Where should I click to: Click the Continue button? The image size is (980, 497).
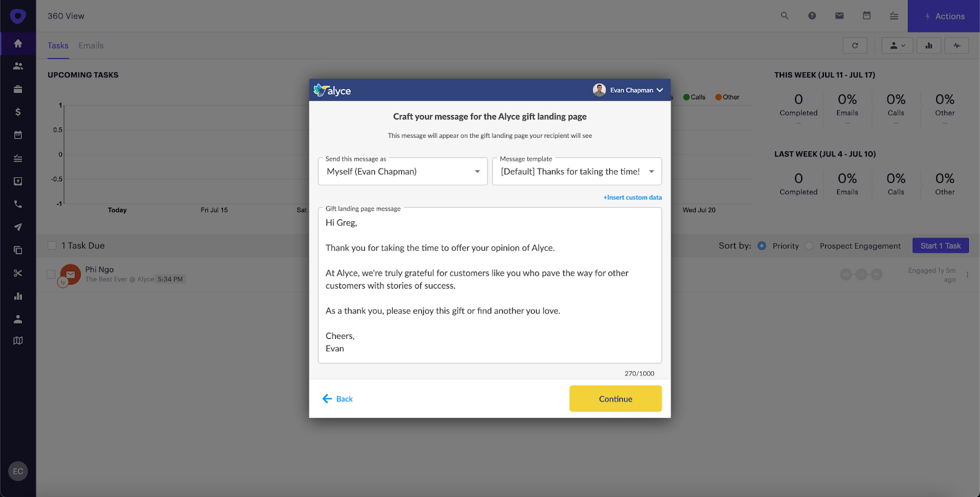616,399
